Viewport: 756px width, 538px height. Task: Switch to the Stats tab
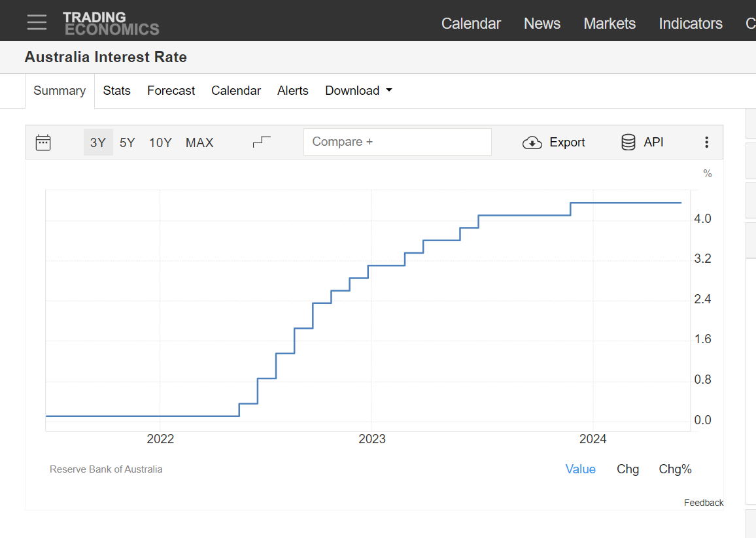[116, 91]
